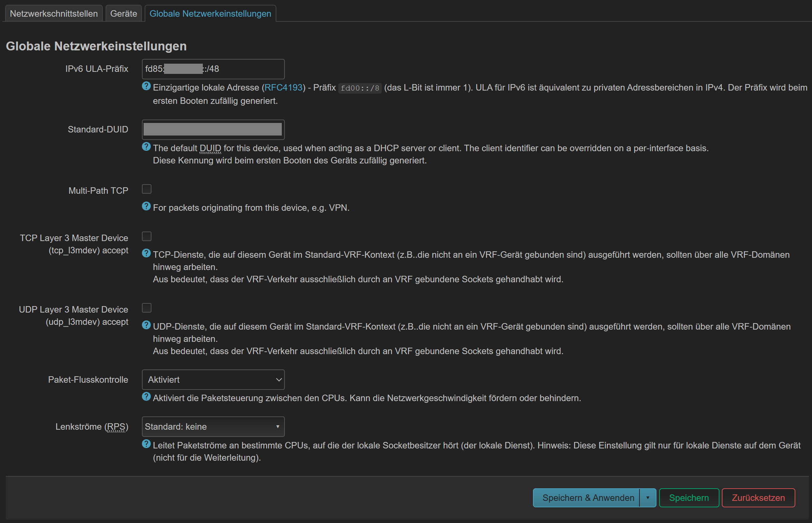Click help icon beside TCP-Dienste description
The height and width of the screenshot is (523, 812).
(146, 253)
